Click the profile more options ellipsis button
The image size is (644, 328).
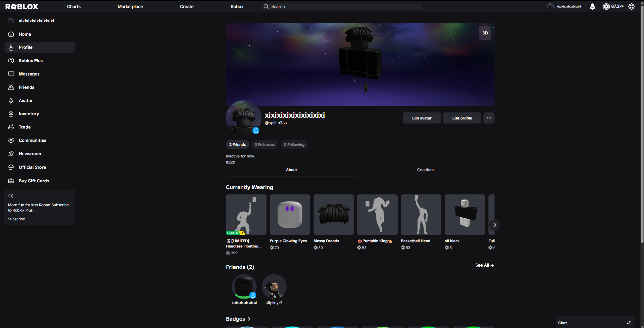coord(489,118)
